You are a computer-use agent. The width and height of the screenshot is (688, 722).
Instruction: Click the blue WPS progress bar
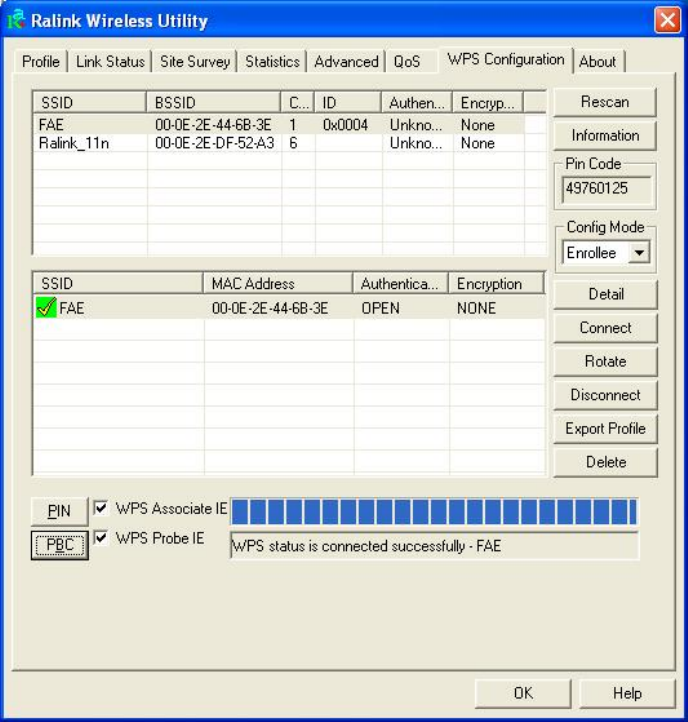(x=434, y=512)
